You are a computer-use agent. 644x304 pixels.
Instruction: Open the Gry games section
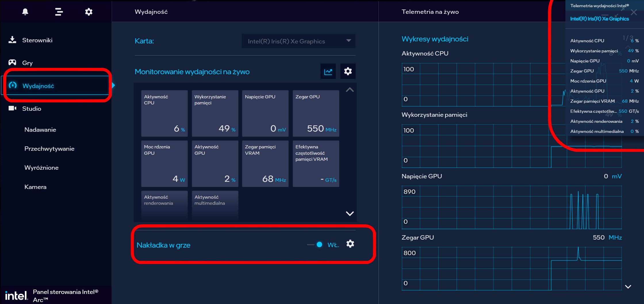click(x=27, y=63)
